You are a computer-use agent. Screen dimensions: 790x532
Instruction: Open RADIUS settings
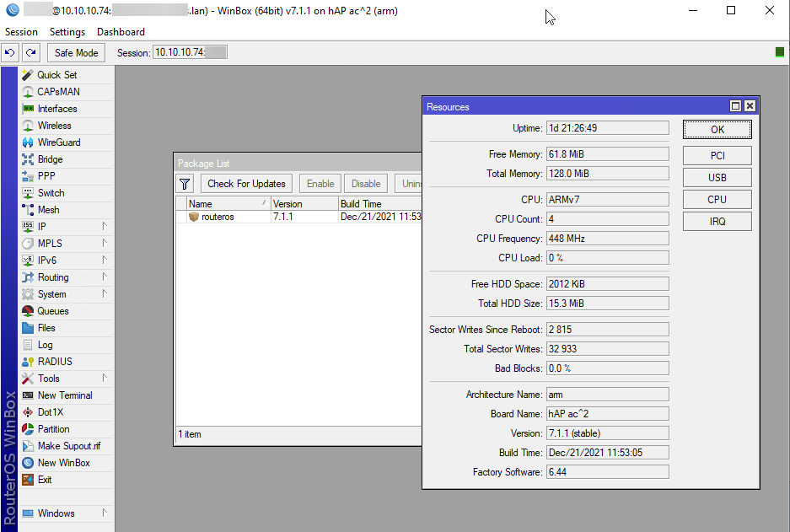[66, 362]
